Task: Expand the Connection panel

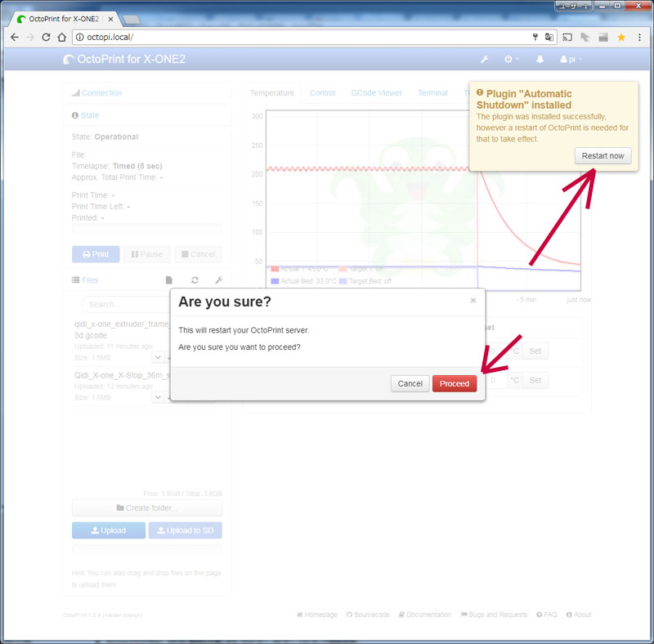Action: 101,93
